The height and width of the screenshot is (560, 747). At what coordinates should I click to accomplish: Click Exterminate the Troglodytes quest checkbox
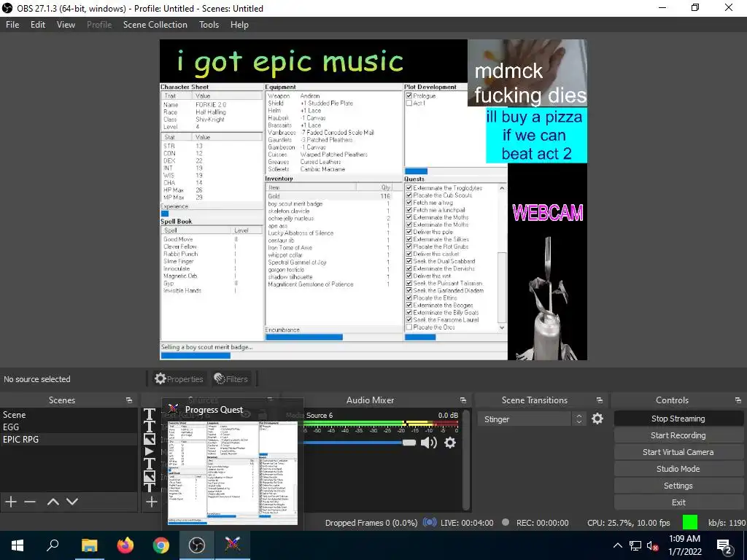pyautogui.click(x=409, y=188)
